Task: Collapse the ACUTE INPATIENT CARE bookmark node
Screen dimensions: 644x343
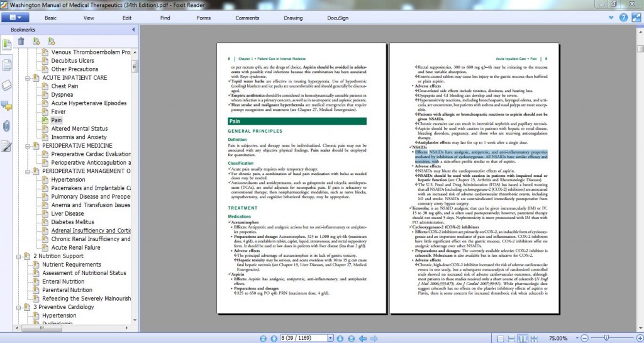Action: click(28, 77)
